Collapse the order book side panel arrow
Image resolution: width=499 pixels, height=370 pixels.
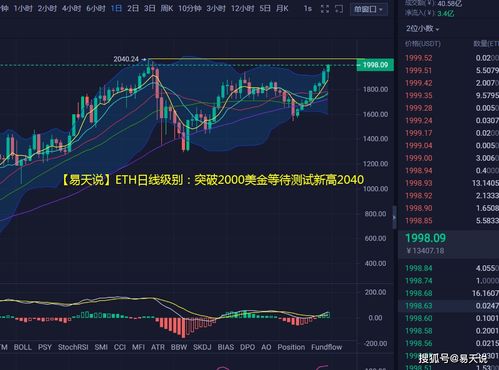[394, 217]
